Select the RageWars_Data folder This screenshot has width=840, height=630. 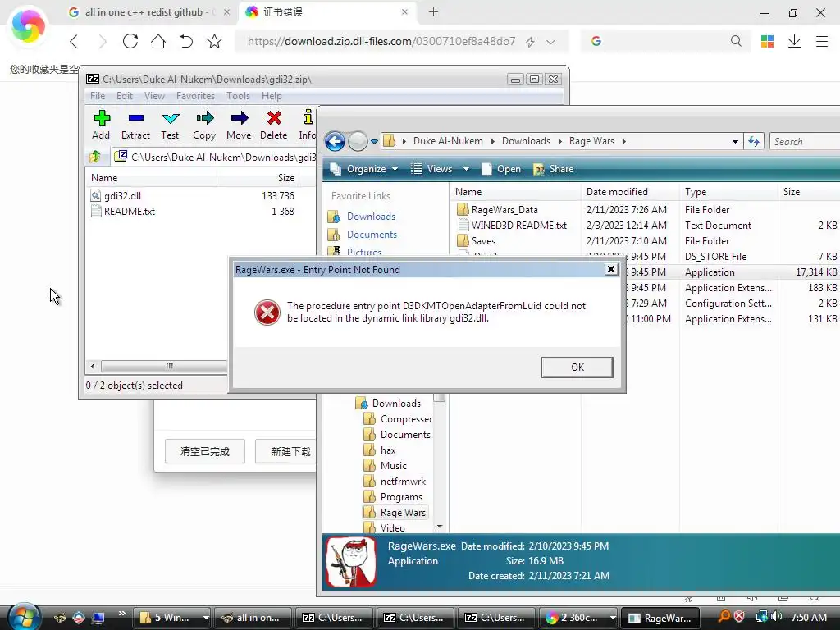(504, 210)
